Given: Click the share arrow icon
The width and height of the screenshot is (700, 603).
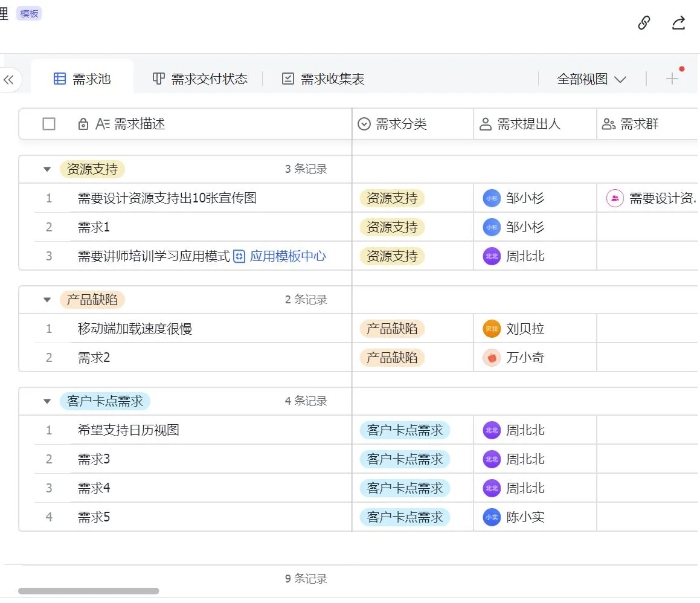Looking at the screenshot, I should click(x=679, y=22).
